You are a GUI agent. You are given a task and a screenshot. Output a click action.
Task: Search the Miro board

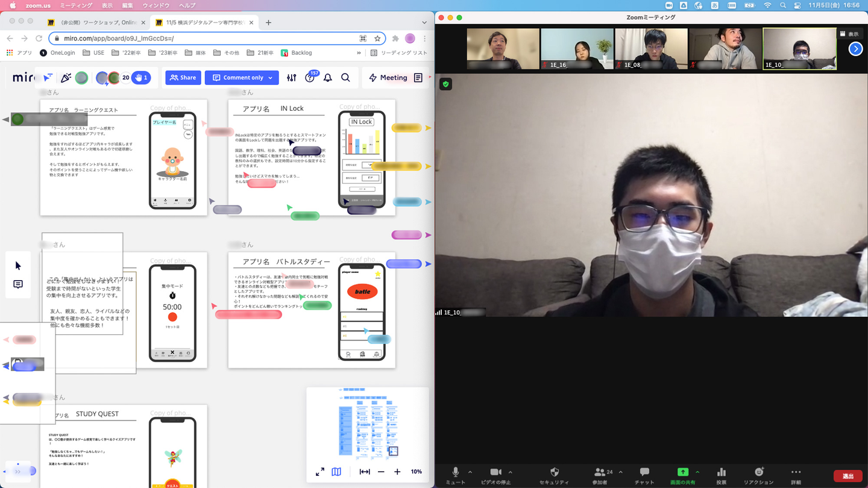tap(346, 78)
